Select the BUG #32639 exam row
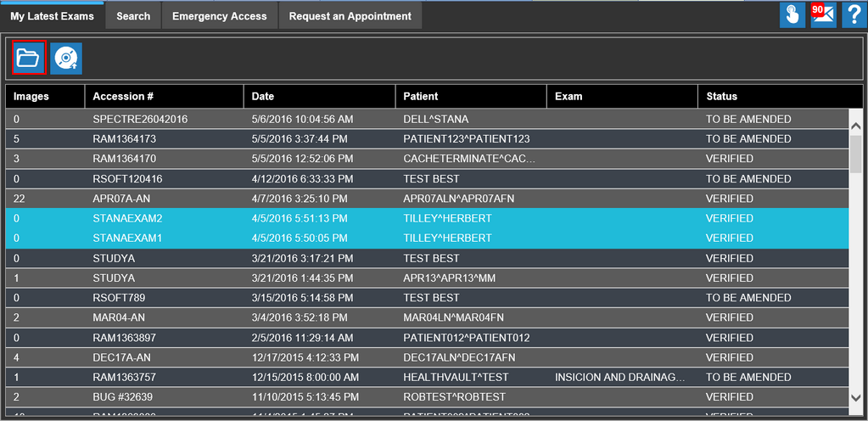 [x=123, y=396]
